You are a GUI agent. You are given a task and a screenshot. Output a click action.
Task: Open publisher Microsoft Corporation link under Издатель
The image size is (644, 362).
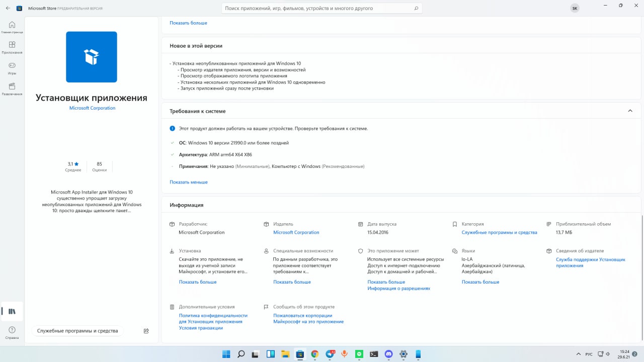296,232
